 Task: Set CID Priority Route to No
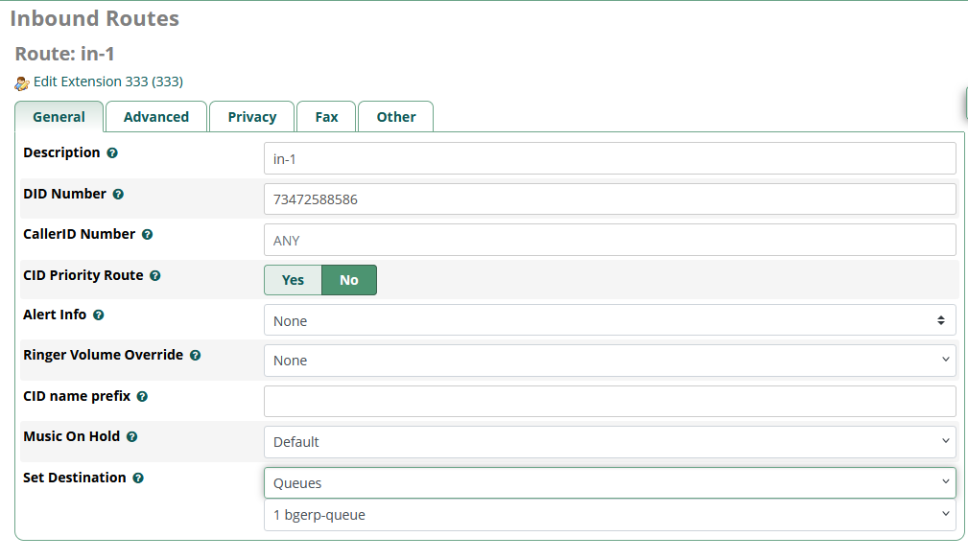click(348, 280)
